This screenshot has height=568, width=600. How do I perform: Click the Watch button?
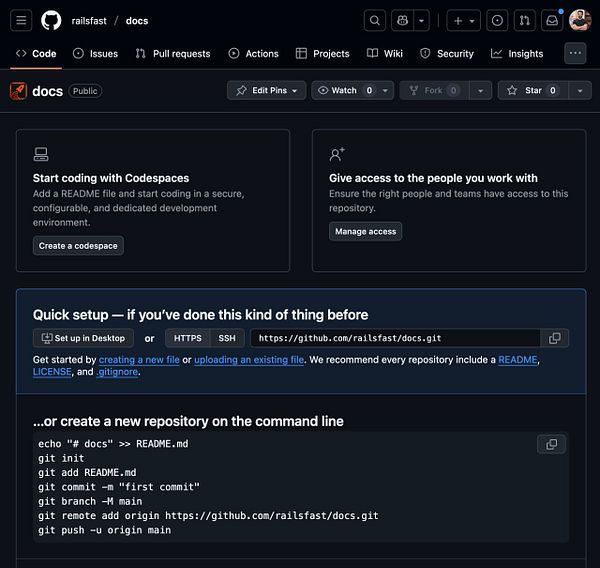344,90
